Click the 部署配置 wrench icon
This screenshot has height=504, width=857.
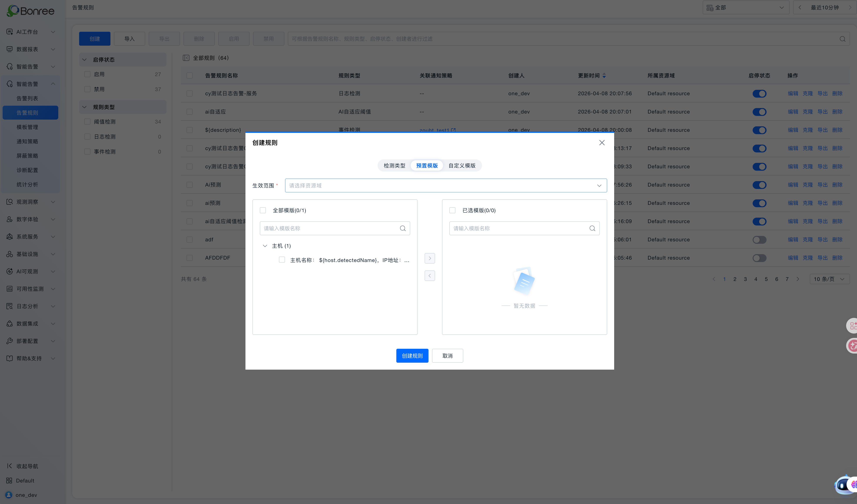pyautogui.click(x=10, y=341)
